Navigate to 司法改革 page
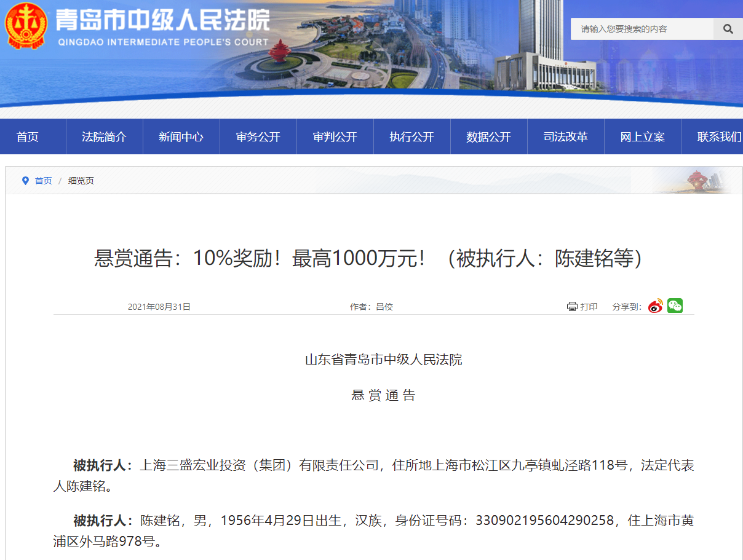743x560 pixels. [x=565, y=136]
